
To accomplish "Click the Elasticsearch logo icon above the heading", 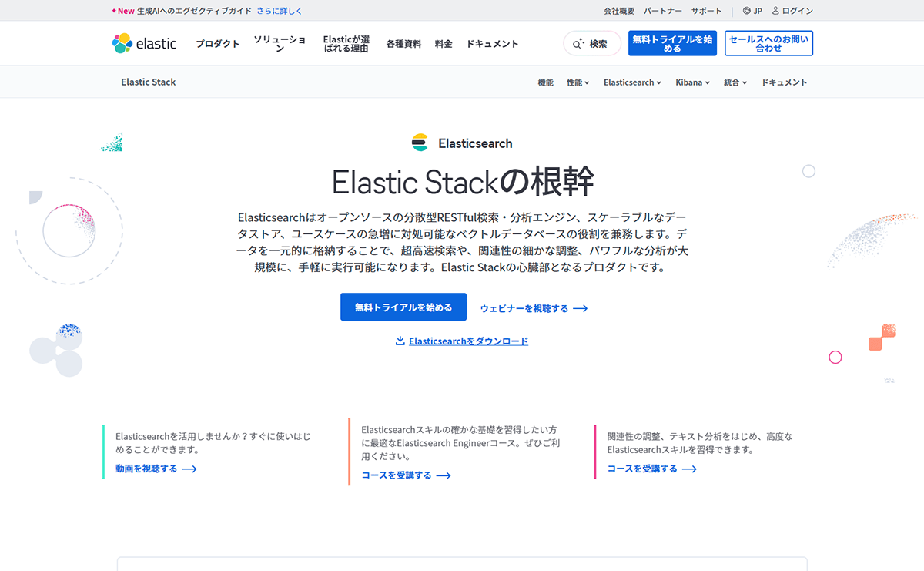I will [420, 142].
